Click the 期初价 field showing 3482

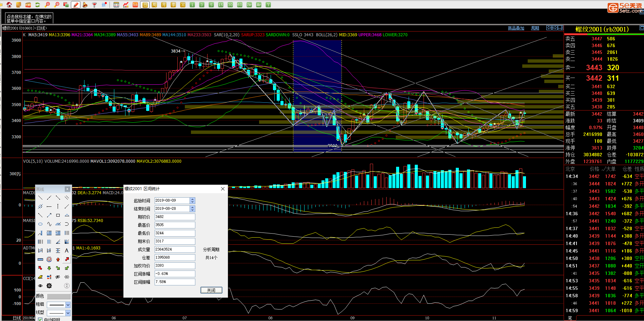[x=175, y=217]
